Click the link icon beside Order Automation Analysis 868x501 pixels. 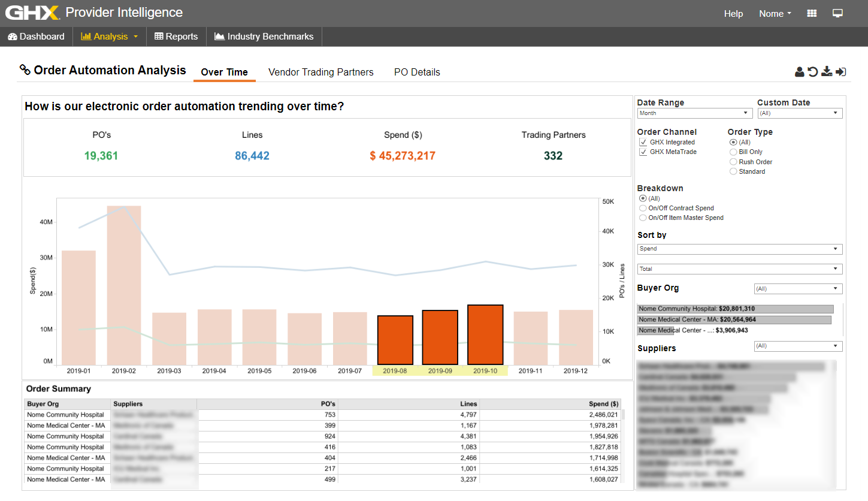(x=25, y=70)
